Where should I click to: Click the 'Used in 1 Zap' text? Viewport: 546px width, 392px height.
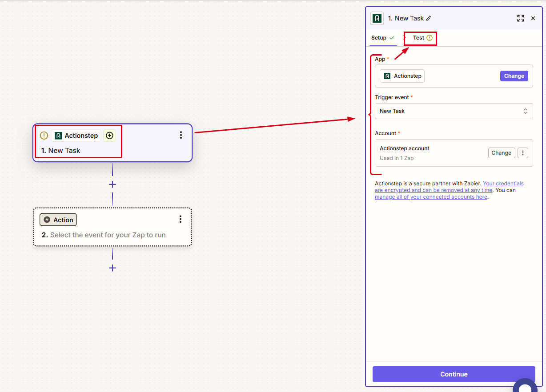point(397,158)
